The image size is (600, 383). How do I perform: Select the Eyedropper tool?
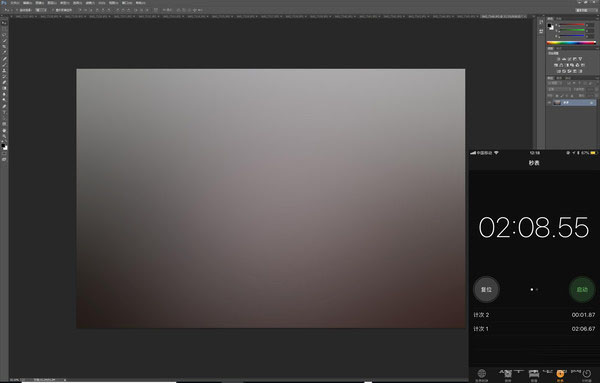click(x=4, y=52)
